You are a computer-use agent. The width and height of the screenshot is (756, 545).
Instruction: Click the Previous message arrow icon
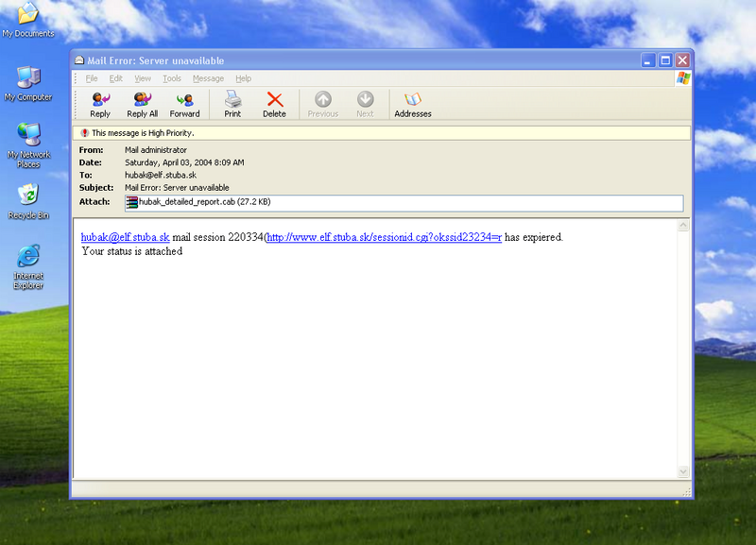(323, 99)
